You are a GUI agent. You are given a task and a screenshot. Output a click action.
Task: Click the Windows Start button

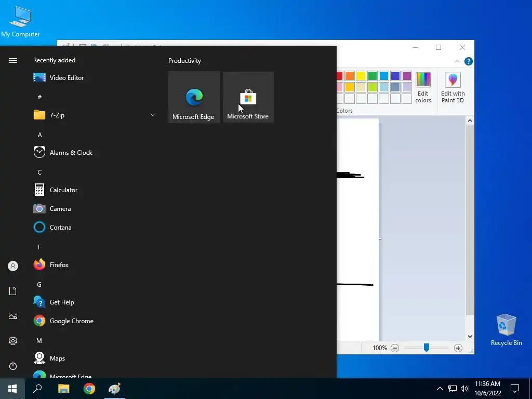[12, 389]
